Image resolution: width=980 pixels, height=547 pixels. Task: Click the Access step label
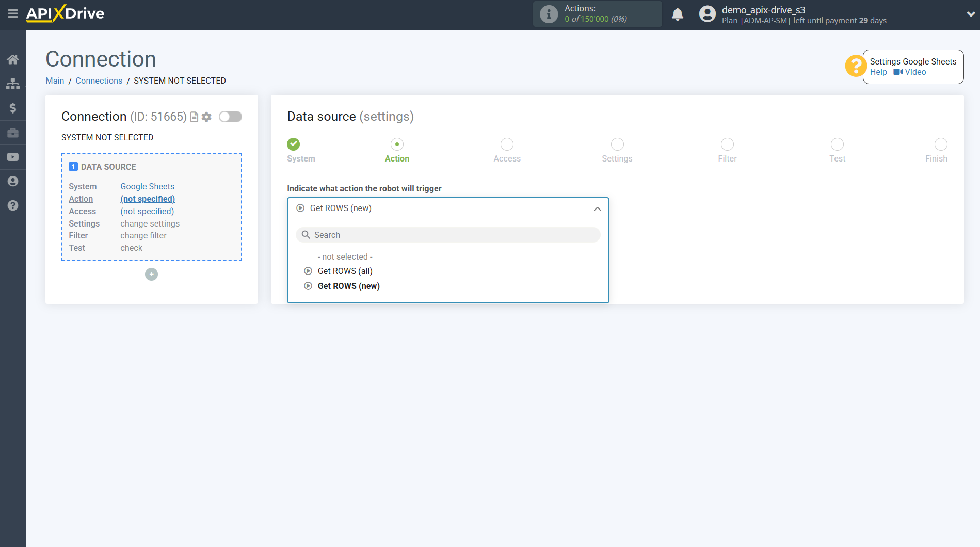coord(507,158)
